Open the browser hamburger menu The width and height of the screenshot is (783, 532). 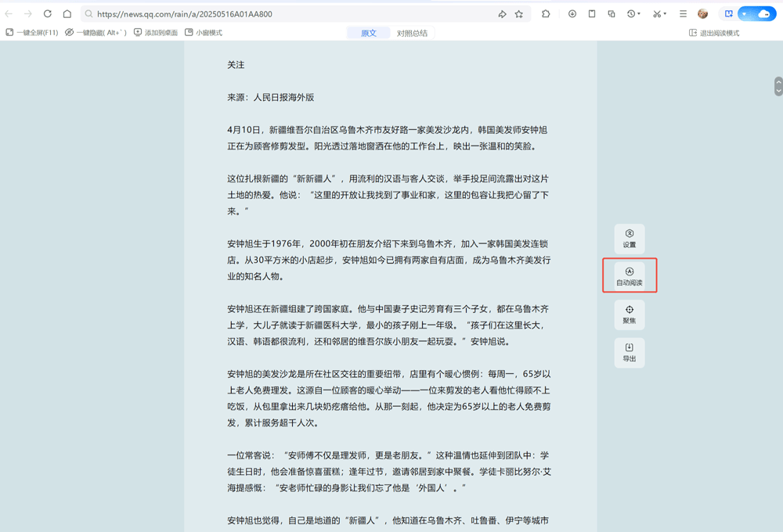(683, 13)
